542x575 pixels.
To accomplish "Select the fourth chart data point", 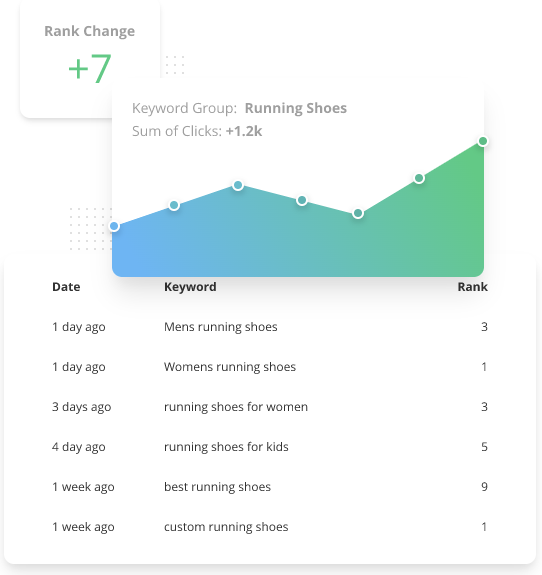I will pyautogui.click(x=302, y=200).
